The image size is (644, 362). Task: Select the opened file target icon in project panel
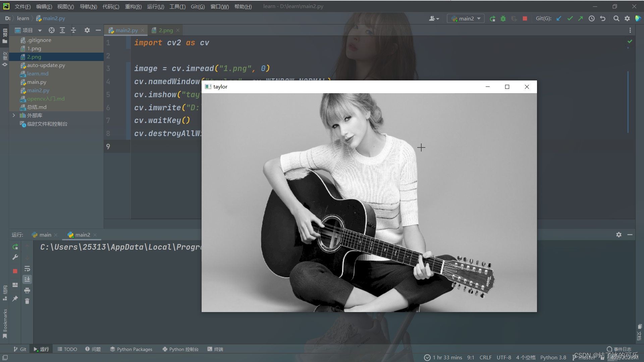click(51, 31)
